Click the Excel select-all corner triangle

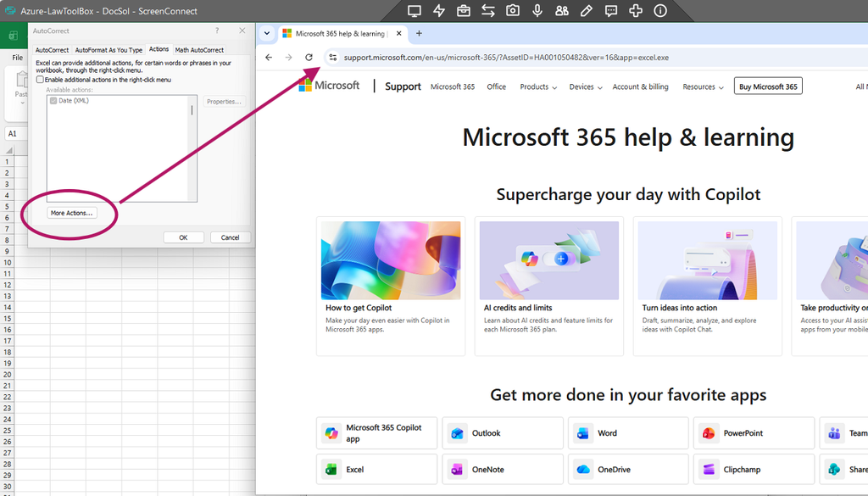[8, 150]
